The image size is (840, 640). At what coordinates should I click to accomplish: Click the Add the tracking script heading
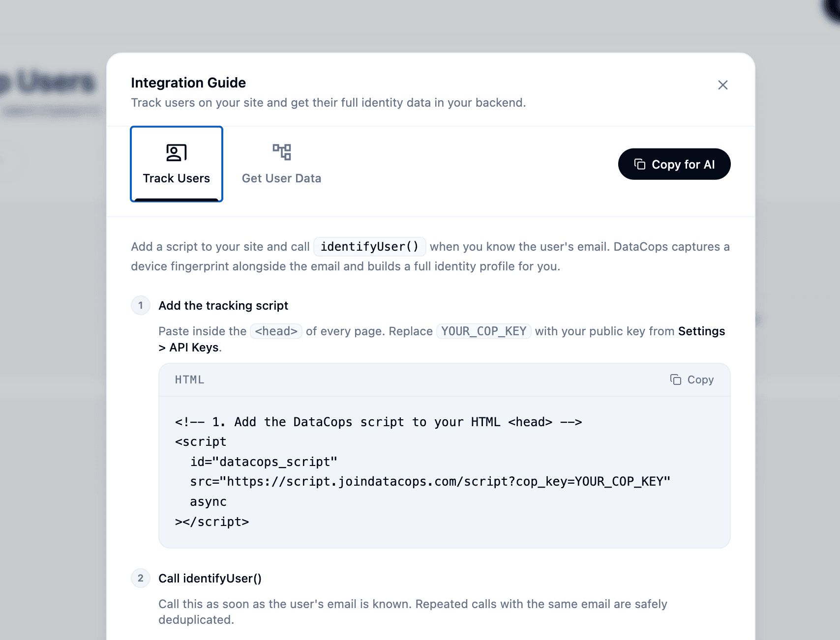223,305
